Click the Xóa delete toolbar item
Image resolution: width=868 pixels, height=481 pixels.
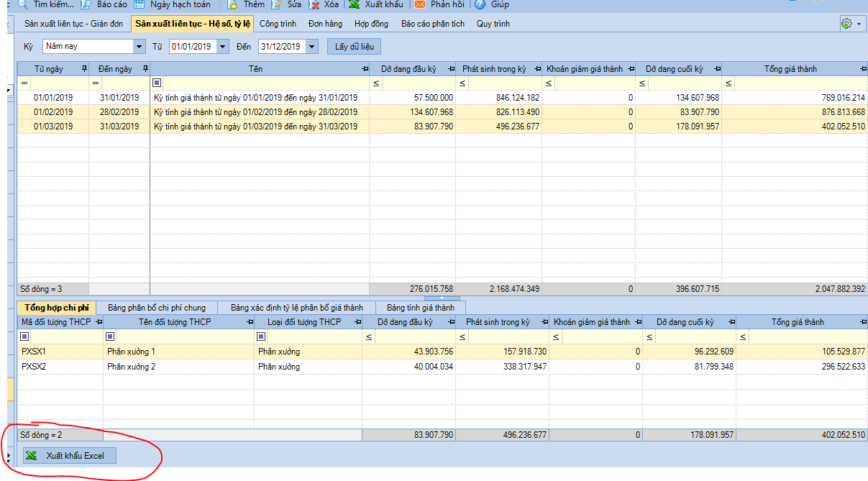coord(323,4)
